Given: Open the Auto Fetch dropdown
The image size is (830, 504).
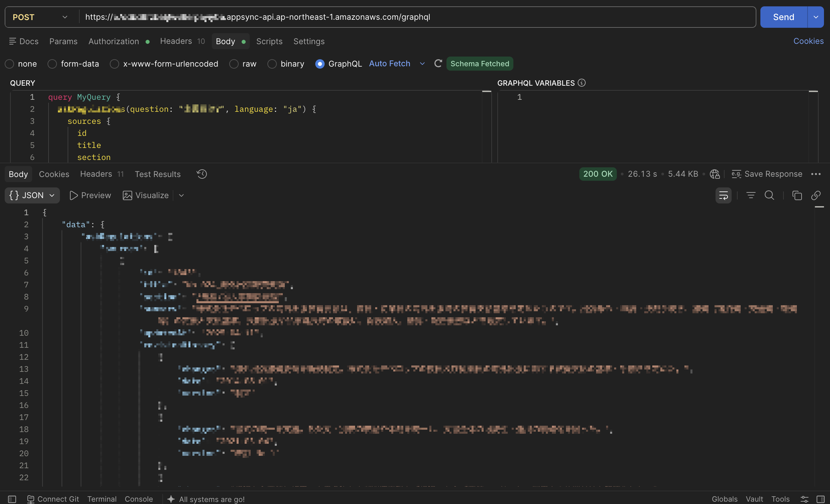Looking at the screenshot, I should coord(397,64).
